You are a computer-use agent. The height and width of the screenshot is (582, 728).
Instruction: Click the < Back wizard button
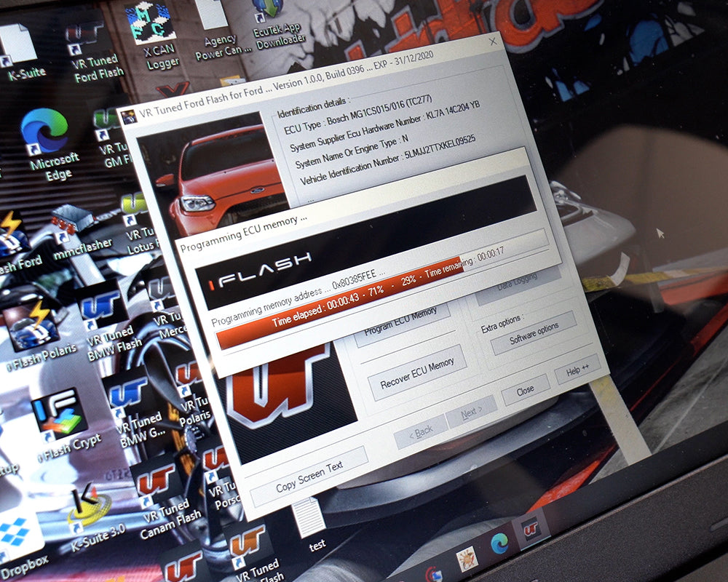click(420, 432)
